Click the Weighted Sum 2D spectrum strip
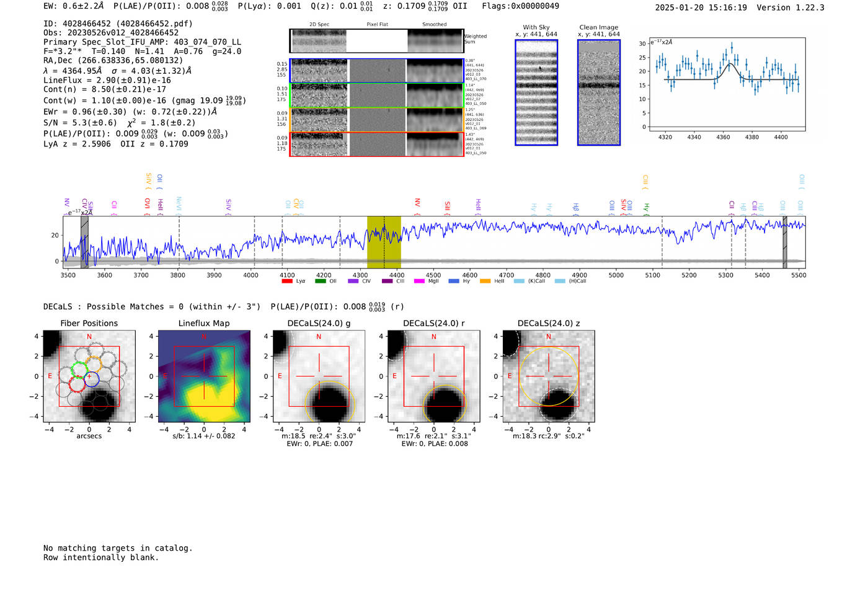 coord(376,41)
